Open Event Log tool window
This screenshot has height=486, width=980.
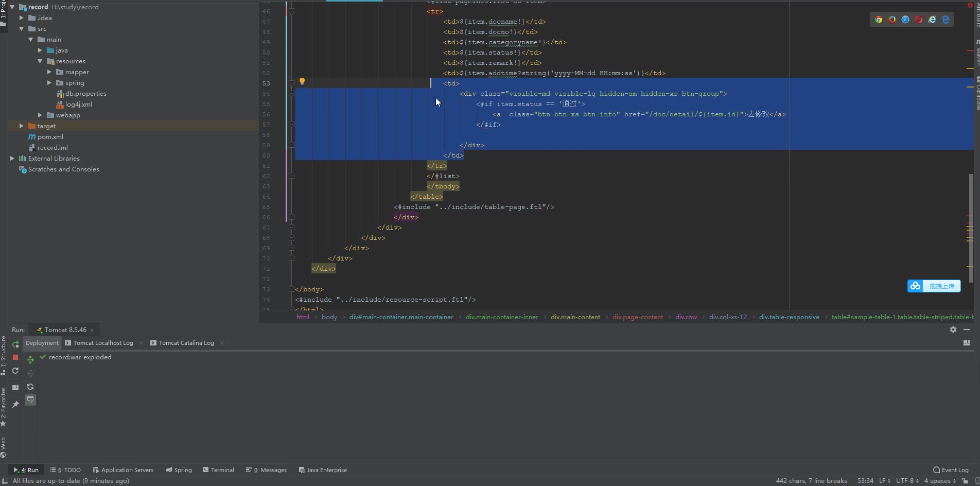(951, 470)
